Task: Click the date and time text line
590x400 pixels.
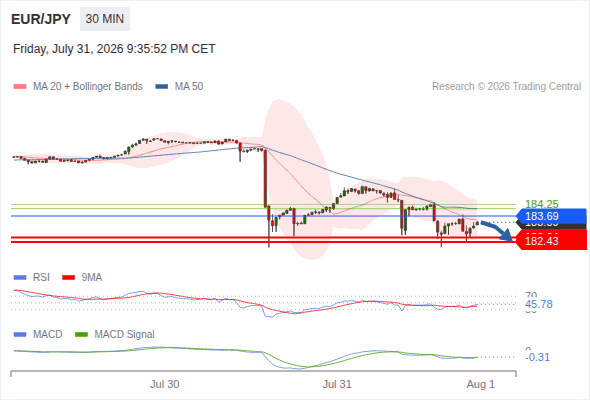Action: click(x=114, y=49)
